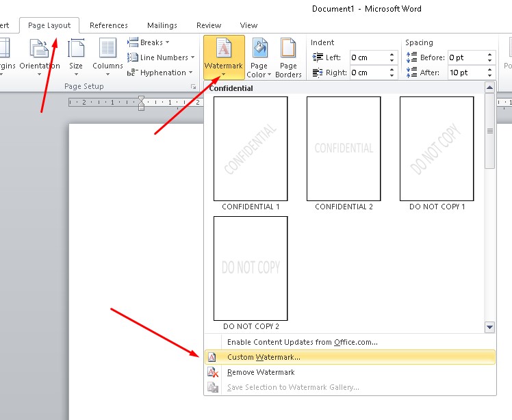Image resolution: width=512 pixels, height=420 pixels.
Task: Increase Indent Right with up arrow
Action: coord(392,70)
